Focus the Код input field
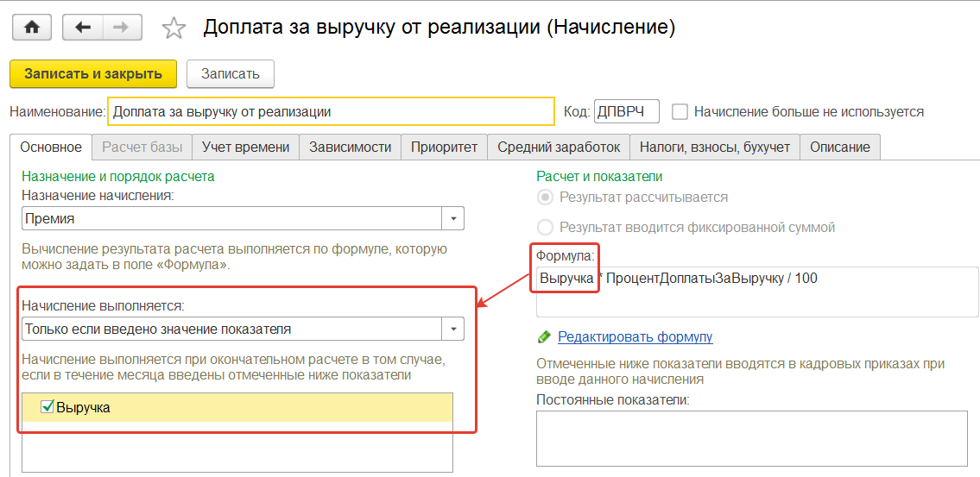Viewport: 980px width, 477px height. coord(626,111)
